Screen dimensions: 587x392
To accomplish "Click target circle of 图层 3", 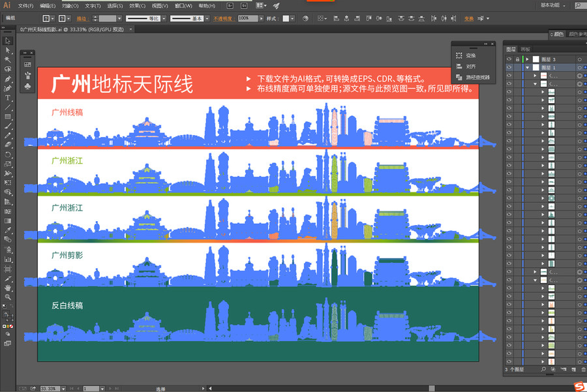I will (580, 59).
